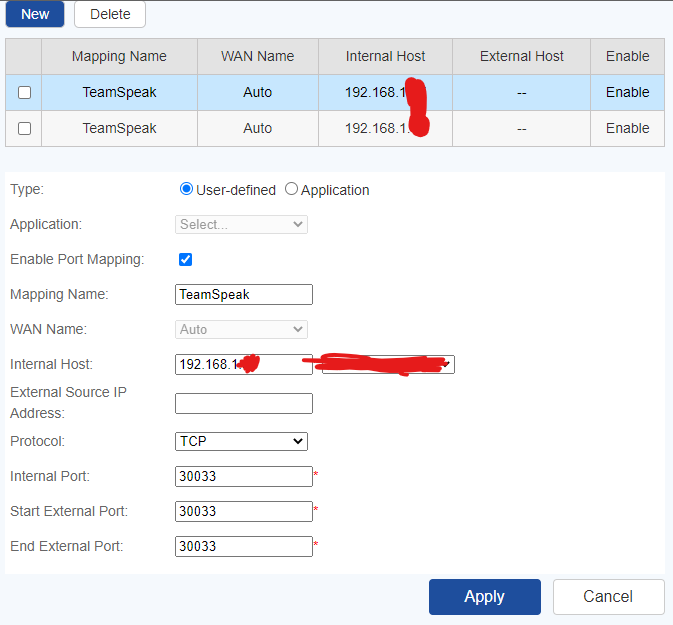The width and height of the screenshot is (673, 625).
Task: Click the WAN Name column header
Action: [x=258, y=56]
